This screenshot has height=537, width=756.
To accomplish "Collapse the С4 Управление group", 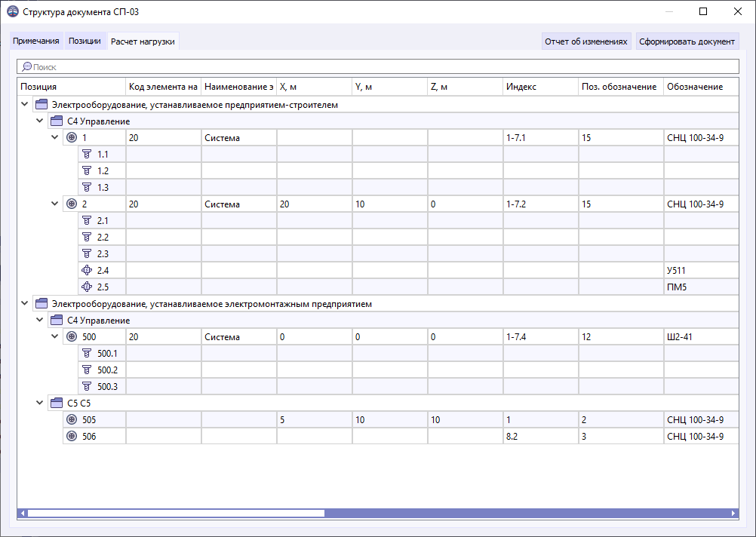I will [39, 120].
